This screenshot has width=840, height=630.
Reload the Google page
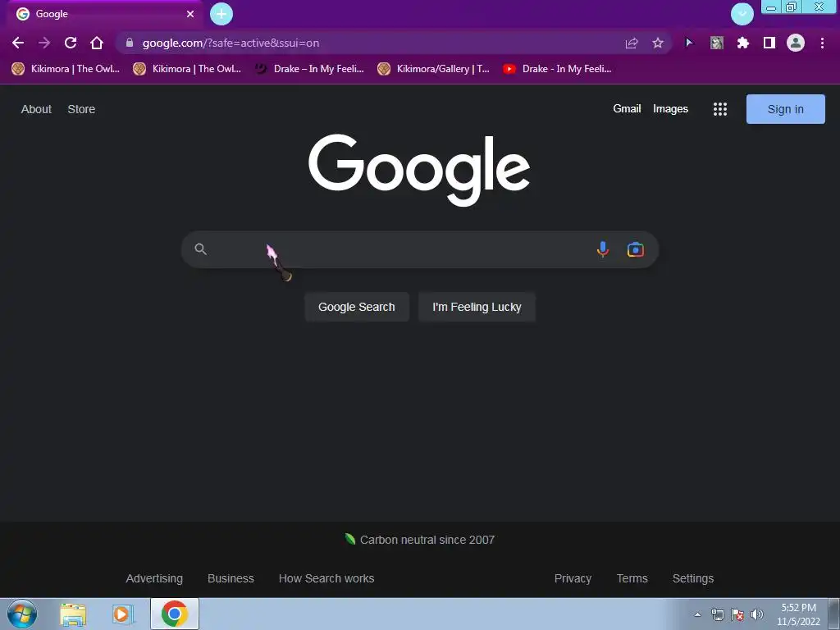71,43
